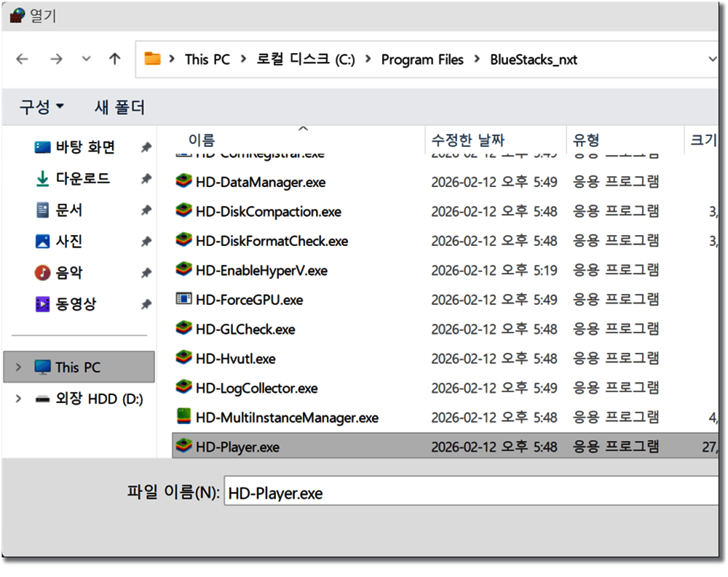Click BlueStacks icon of HD-Hvutl.exe

(184, 357)
